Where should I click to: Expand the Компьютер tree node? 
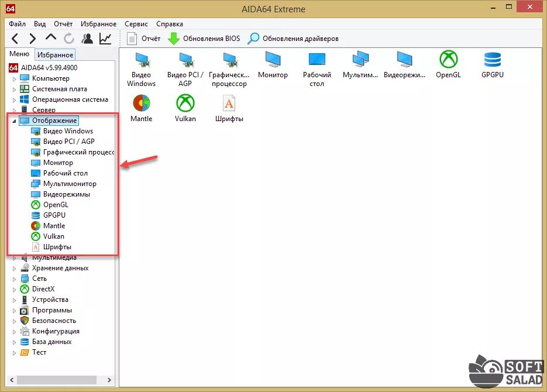click(x=14, y=79)
